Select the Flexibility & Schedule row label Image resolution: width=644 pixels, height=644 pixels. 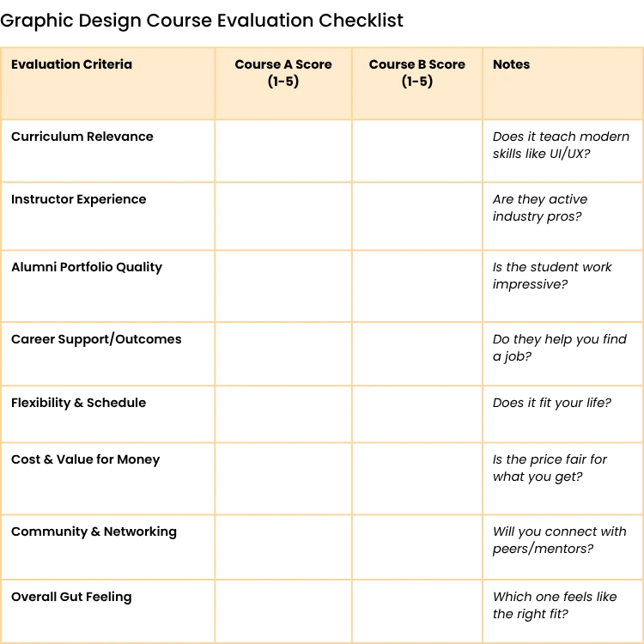click(x=79, y=403)
